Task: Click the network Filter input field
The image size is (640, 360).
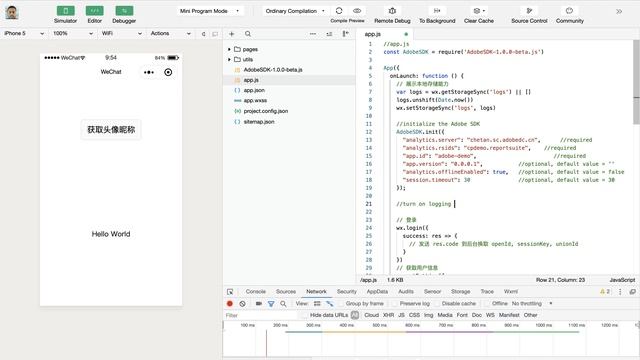Action: tap(260, 315)
